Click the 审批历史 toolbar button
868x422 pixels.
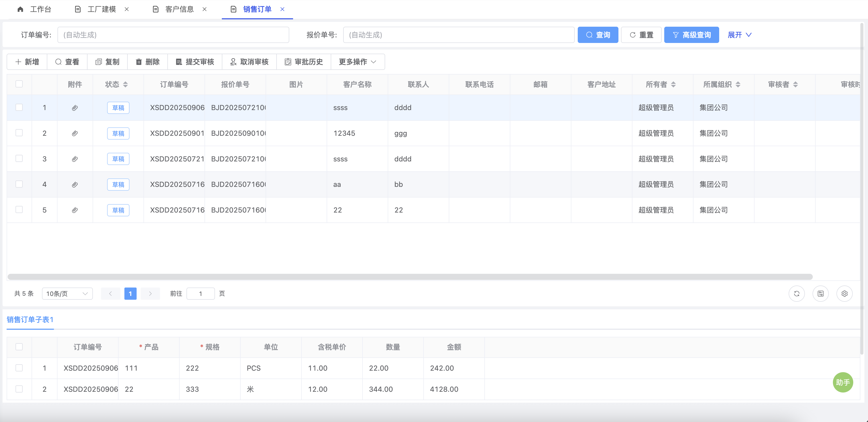tap(303, 62)
